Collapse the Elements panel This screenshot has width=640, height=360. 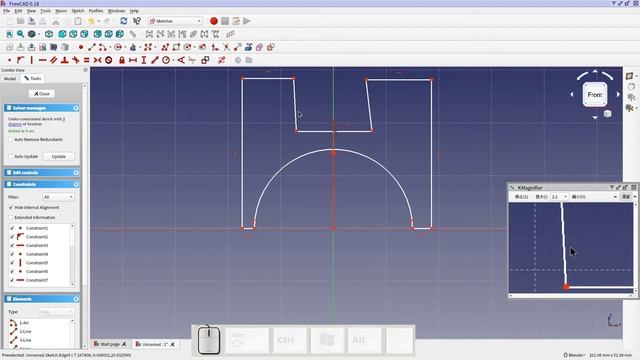pos(76,299)
